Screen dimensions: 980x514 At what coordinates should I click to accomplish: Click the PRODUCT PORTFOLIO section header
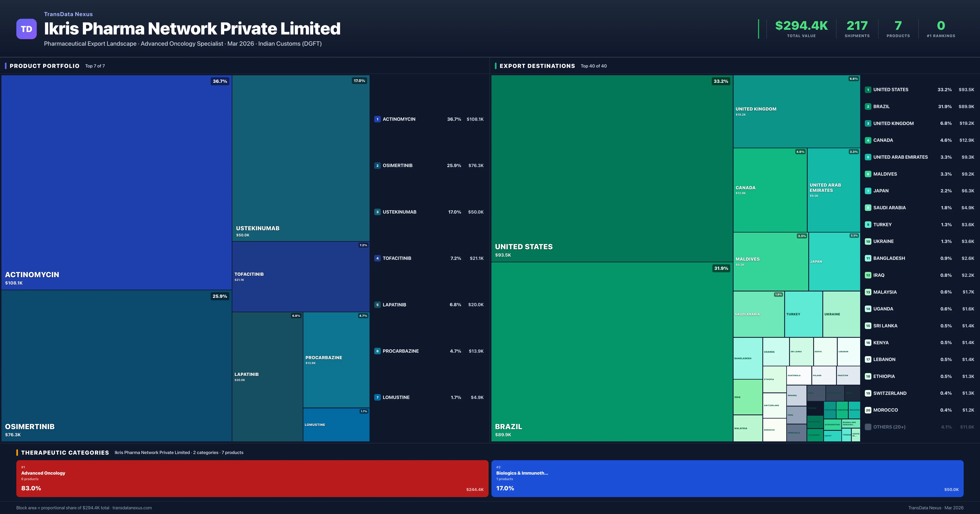pos(45,66)
